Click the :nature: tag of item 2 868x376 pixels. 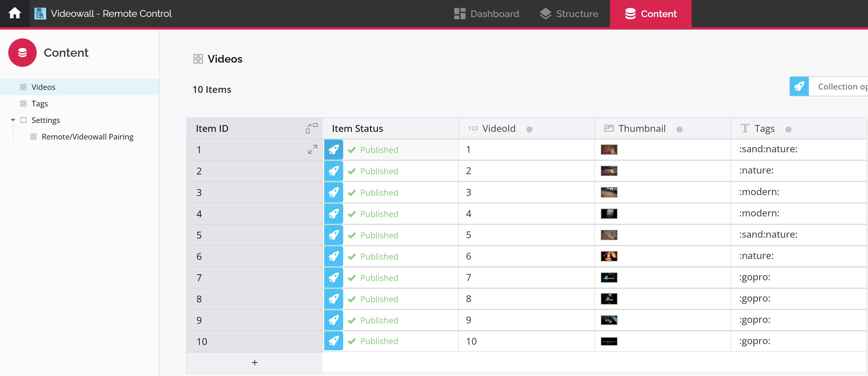pos(756,170)
